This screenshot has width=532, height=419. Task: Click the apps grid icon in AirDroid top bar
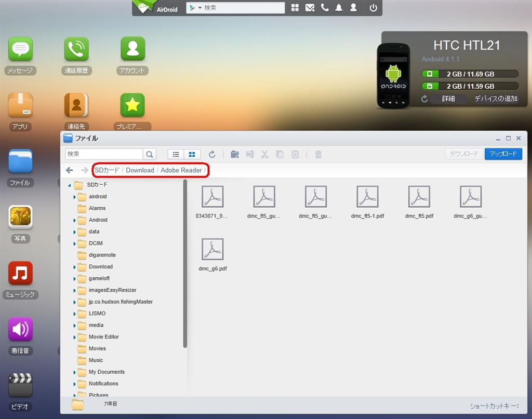[295, 8]
